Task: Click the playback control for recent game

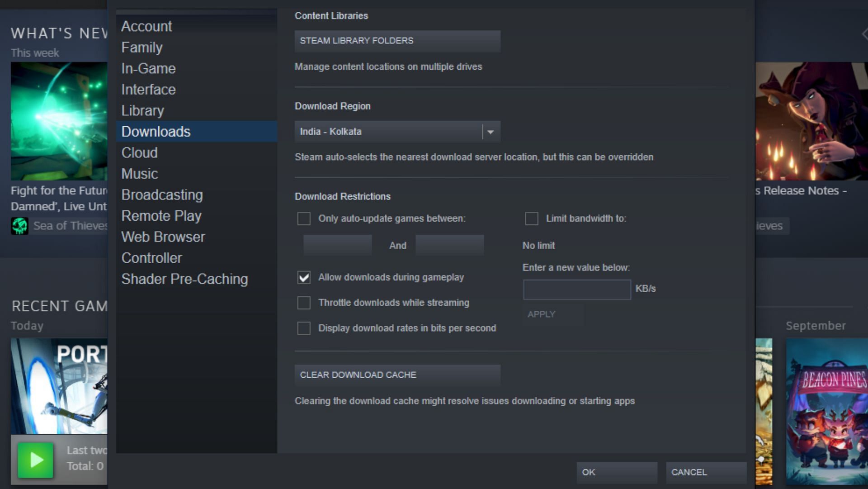Action: coord(34,460)
